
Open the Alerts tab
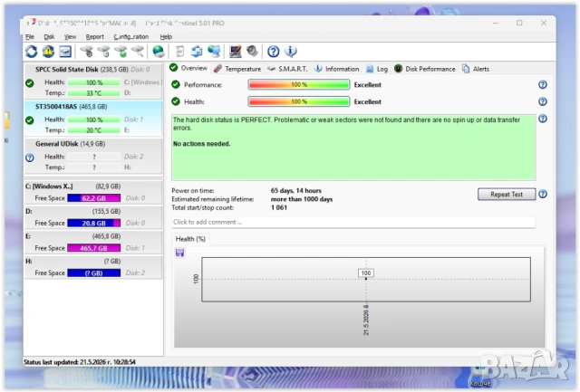pos(476,69)
